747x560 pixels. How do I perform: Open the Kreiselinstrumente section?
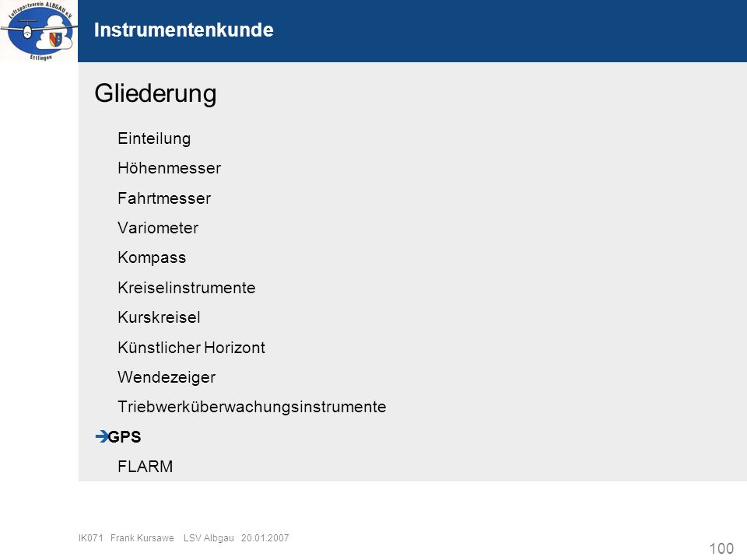[x=186, y=288]
